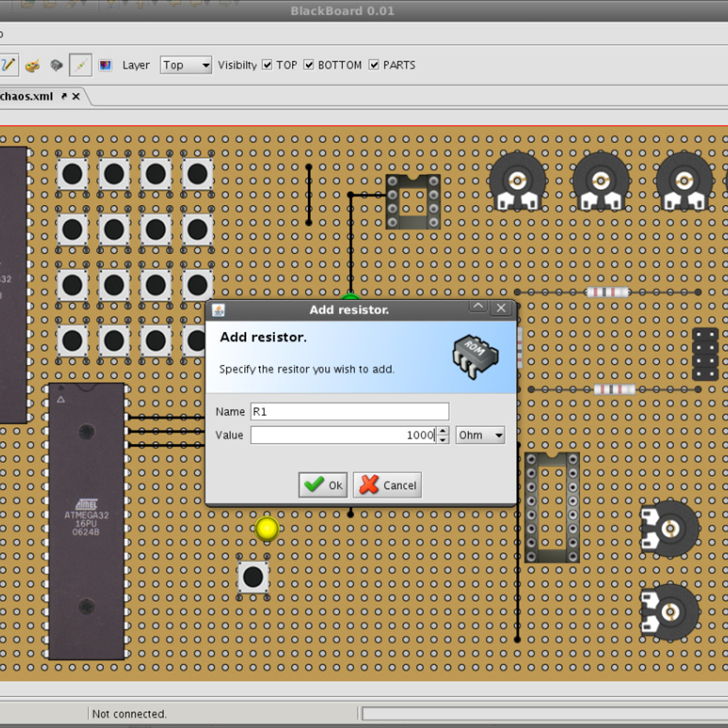Select the upper resistor on the right
Viewport: 728px width, 728px height.
click(x=607, y=292)
